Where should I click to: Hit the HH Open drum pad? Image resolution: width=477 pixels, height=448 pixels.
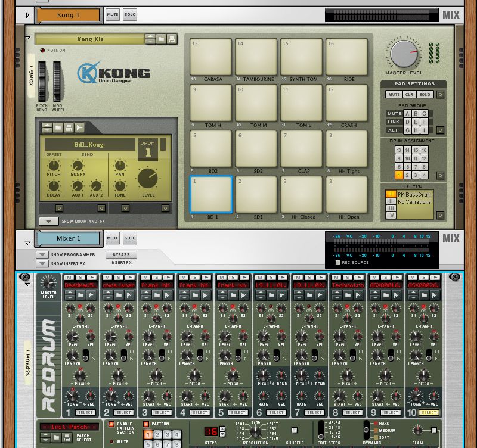tap(347, 195)
